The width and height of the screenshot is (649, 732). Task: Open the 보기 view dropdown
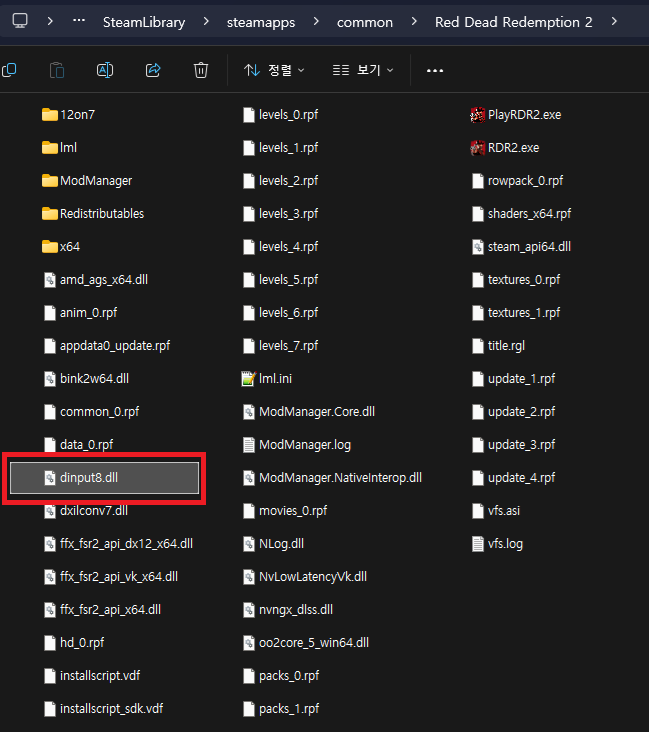[363, 70]
